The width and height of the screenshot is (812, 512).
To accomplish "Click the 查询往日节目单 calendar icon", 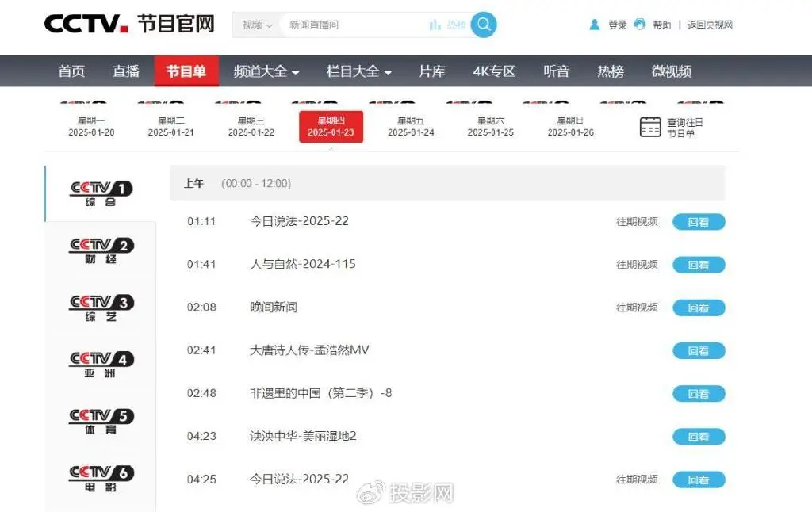I will click(x=650, y=126).
